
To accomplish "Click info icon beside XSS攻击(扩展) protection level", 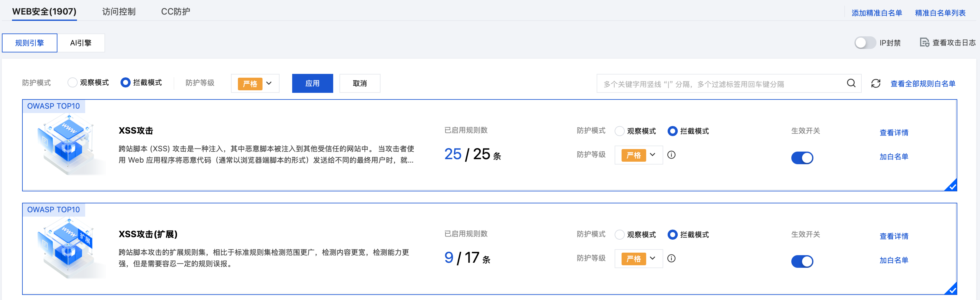I will coord(671,259).
